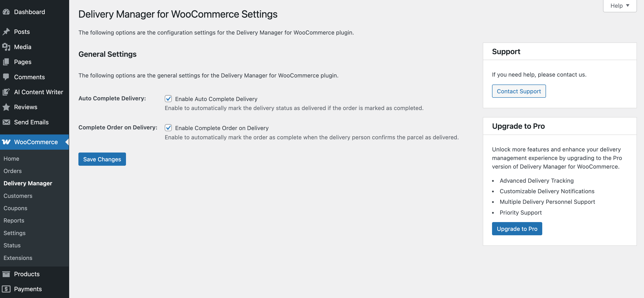Click the Pages icon
This screenshot has height=298, width=644.
[6, 62]
